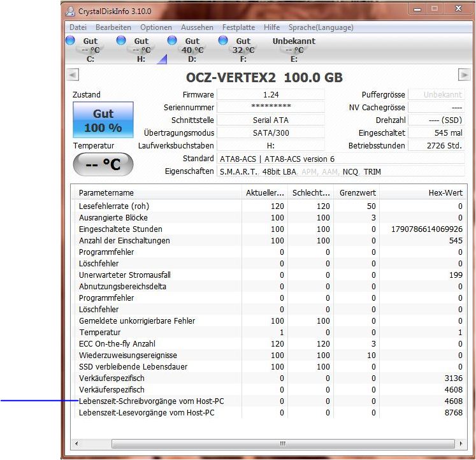Image resolution: width=476 pixels, height=460 pixels.
Task: Sort by Parametername column header
Action: [157, 192]
